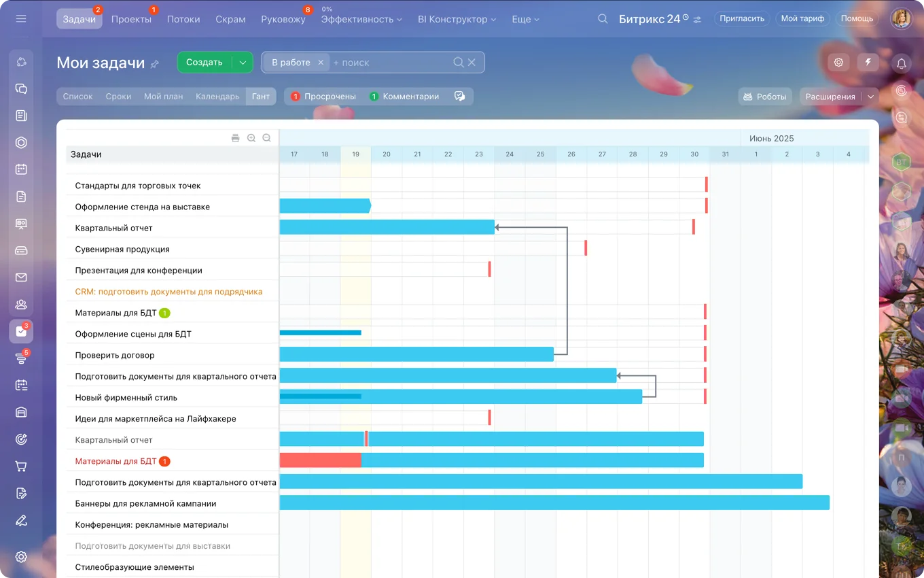Zoom in on the Gantt chart
The width and height of the screenshot is (924, 578).
point(251,138)
